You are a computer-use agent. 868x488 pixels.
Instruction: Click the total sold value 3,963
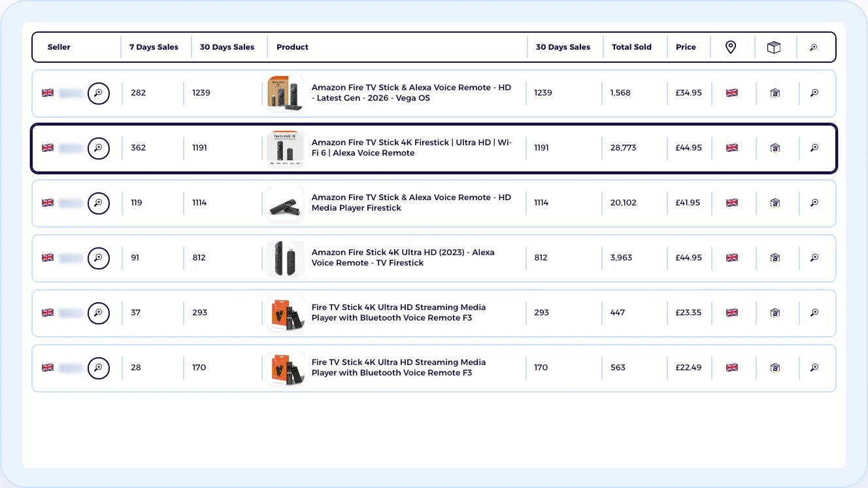[622, 258]
